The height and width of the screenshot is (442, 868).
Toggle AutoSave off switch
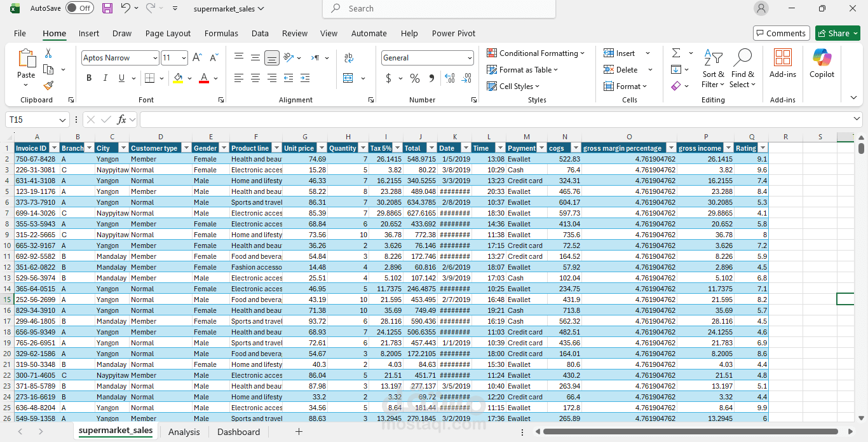79,8
